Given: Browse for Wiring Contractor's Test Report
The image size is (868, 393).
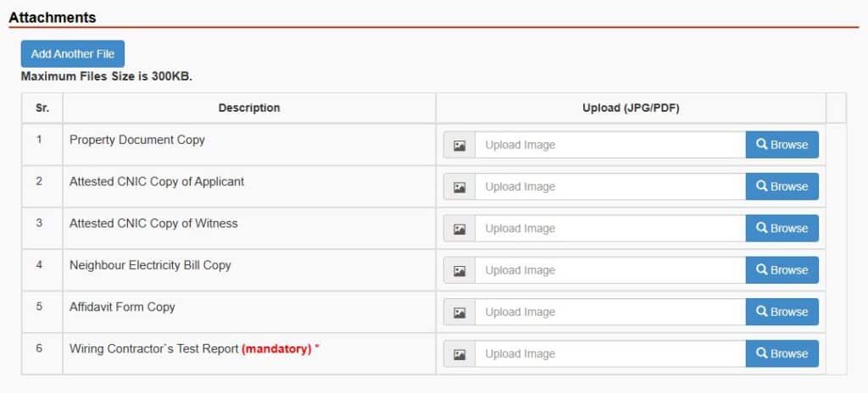Looking at the screenshot, I should pos(782,354).
